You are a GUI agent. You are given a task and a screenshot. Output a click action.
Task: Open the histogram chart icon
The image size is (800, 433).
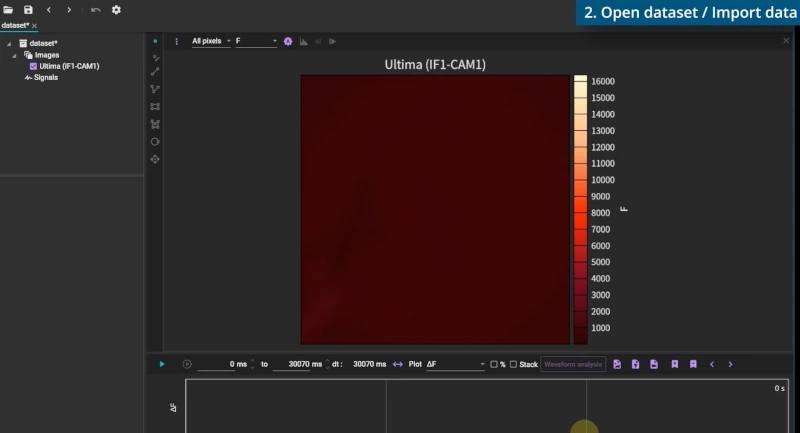304,41
